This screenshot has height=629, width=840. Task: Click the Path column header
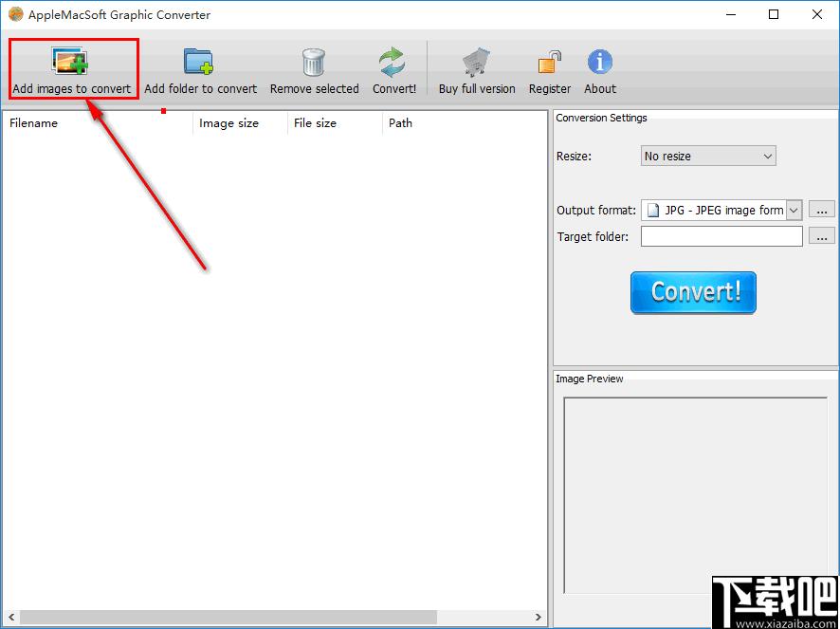464,122
